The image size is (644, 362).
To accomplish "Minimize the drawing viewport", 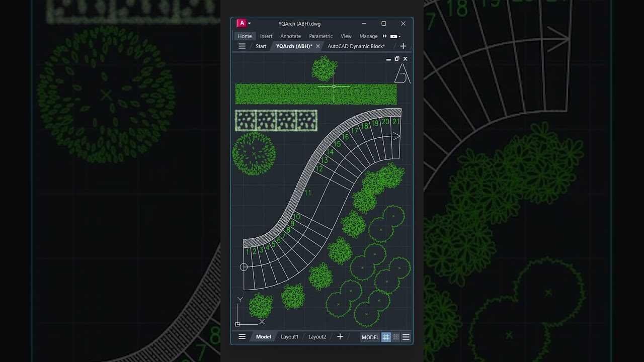I will [388, 59].
